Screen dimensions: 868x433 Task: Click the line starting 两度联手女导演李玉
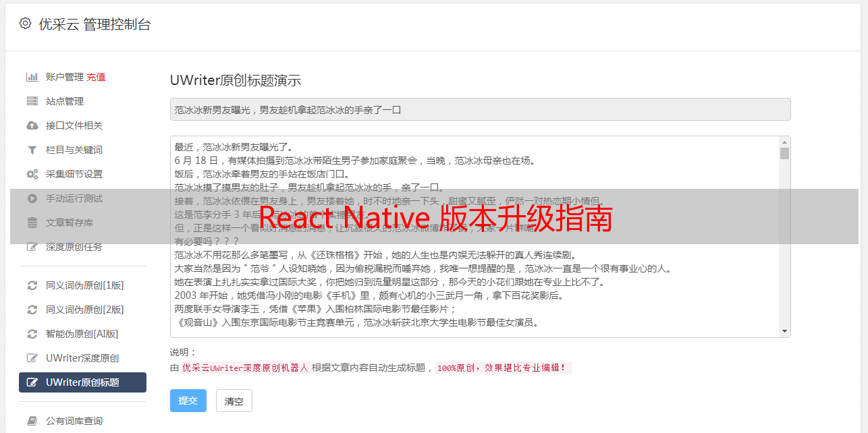click(316, 309)
